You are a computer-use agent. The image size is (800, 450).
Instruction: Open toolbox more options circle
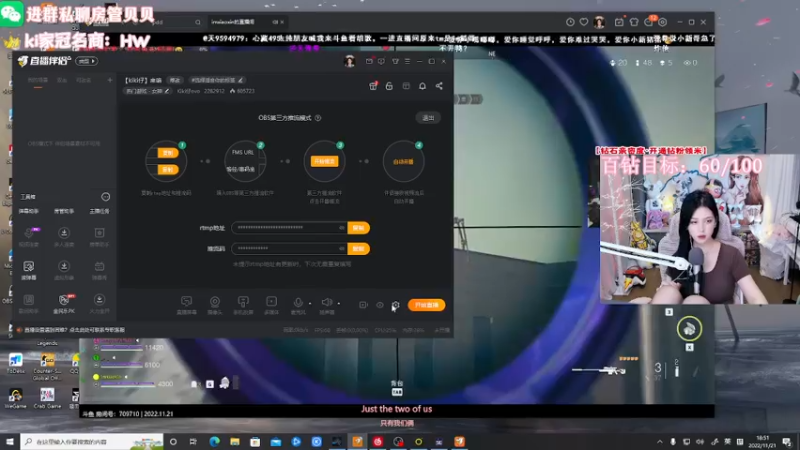(106, 197)
